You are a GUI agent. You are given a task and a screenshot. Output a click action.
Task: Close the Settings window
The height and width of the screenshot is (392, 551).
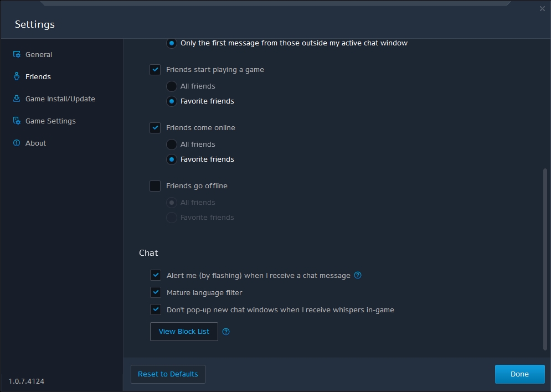[x=542, y=9]
